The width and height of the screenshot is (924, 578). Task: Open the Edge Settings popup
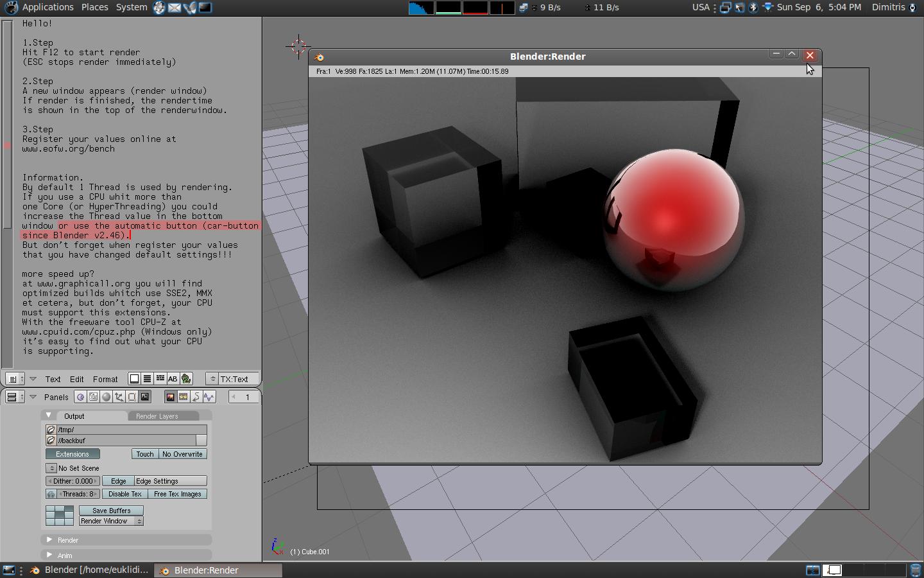click(x=171, y=481)
